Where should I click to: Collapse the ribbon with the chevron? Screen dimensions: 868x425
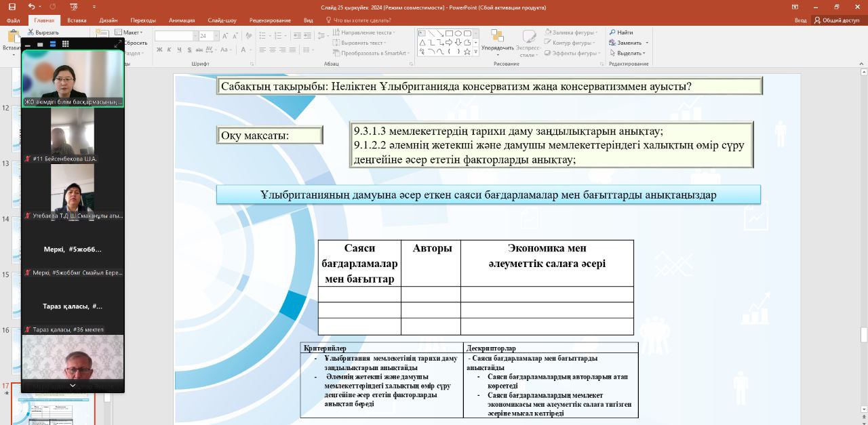point(861,64)
